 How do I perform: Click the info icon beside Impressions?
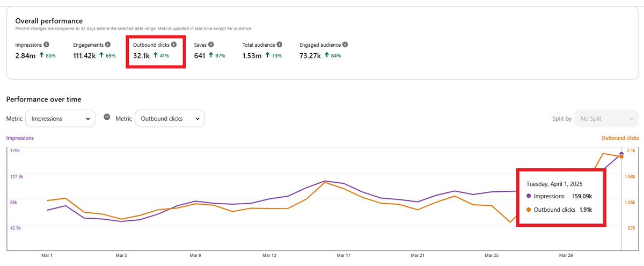point(46,45)
